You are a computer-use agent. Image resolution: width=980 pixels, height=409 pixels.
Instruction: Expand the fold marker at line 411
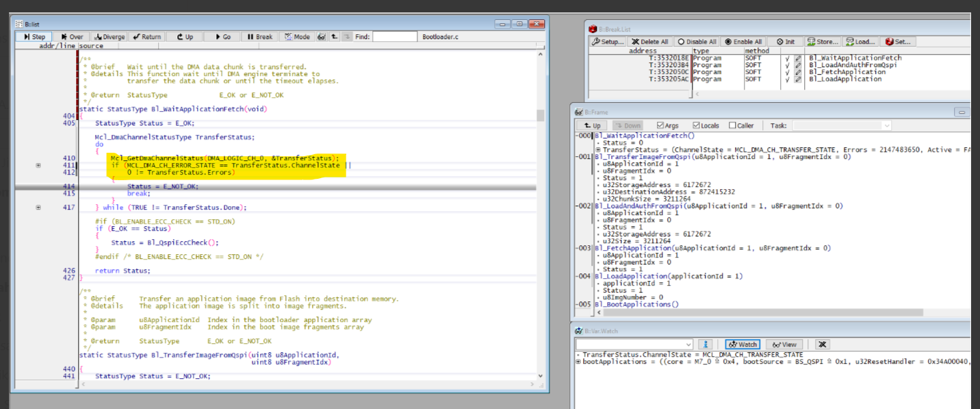38,165
